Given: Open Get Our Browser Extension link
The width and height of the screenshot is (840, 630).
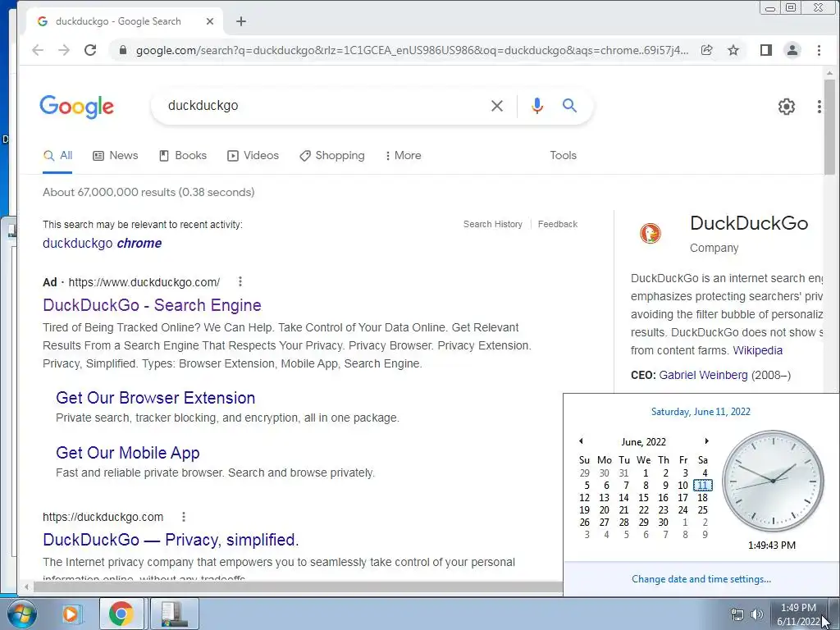Looking at the screenshot, I should pos(155,398).
